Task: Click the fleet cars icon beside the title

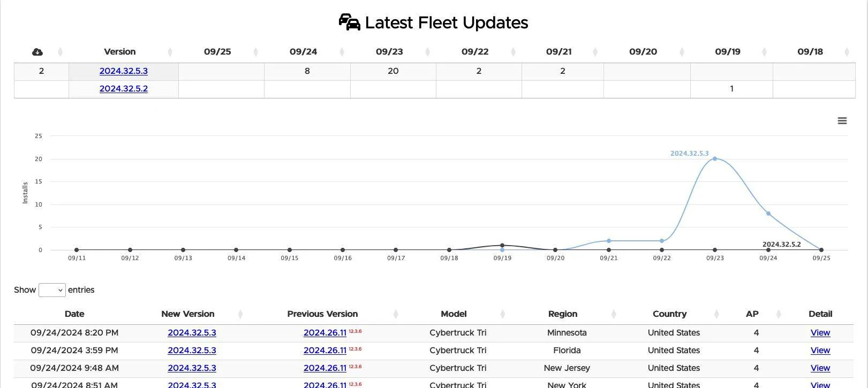Action: (350, 22)
